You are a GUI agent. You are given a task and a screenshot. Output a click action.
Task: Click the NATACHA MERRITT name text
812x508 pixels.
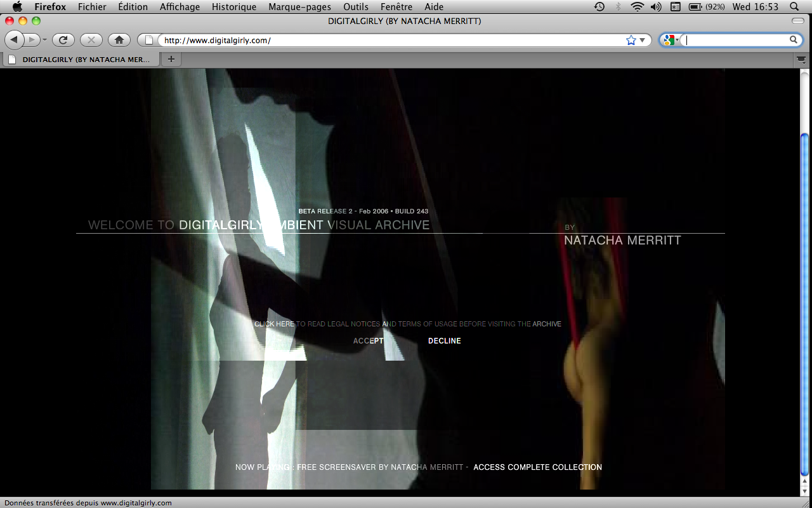[622, 240]
